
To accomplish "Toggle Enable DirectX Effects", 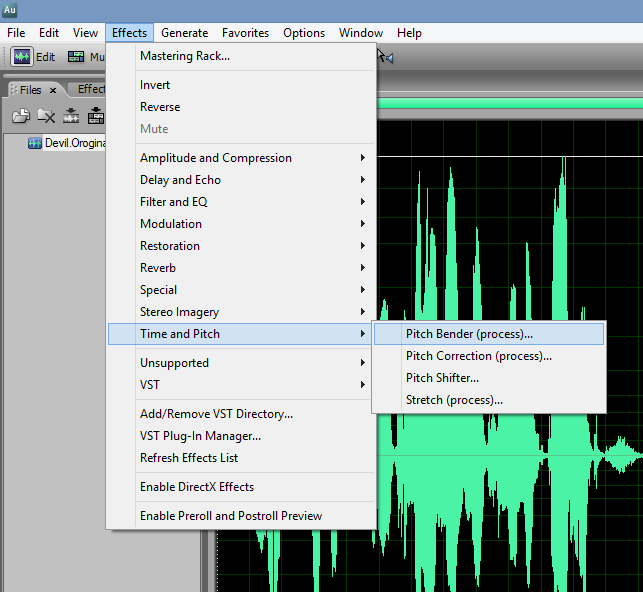I will pyautogui.click(x=197, y=487).
